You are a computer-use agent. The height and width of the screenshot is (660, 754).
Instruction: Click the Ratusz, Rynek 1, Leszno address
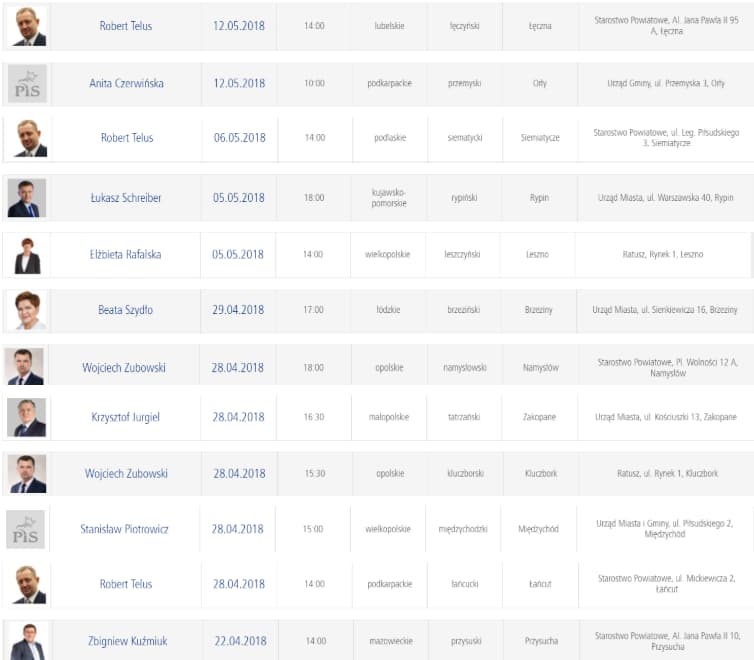pos(663,255)
